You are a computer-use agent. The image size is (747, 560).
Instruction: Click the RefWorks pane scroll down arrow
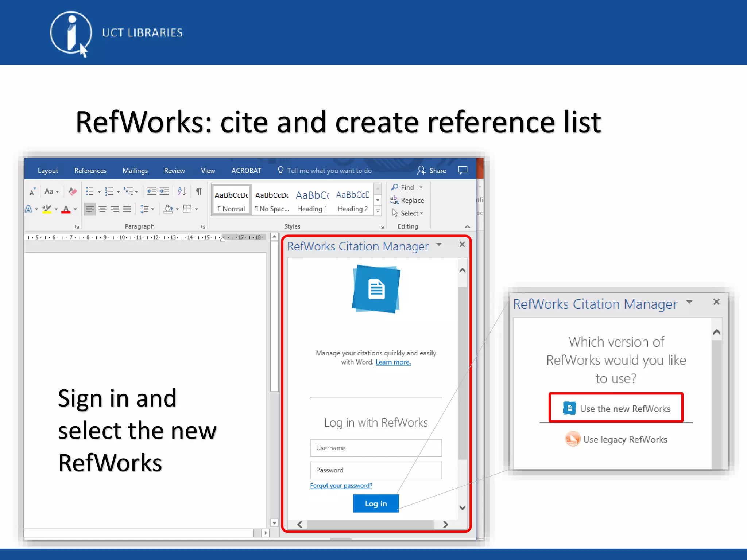(x=462, y=507)
